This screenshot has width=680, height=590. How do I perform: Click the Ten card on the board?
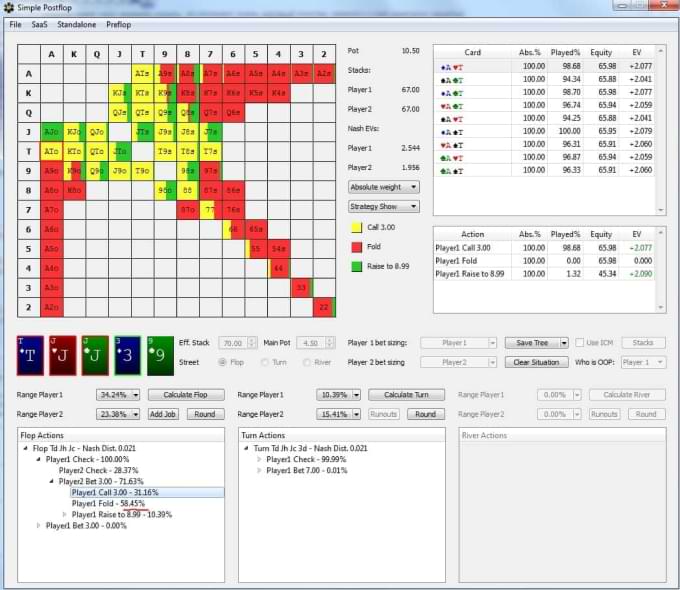[31, 355]
